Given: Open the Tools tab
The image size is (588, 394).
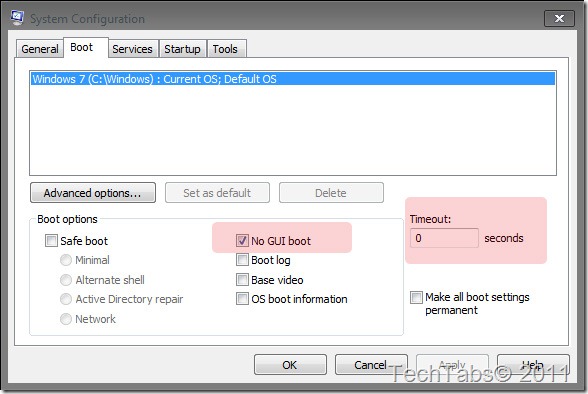Looking at the screenshot, I should pos(226,49).
